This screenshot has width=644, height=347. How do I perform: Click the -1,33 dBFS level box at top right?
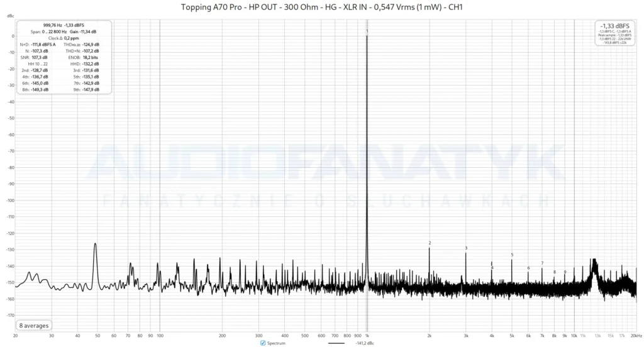(x=615, y=33)
